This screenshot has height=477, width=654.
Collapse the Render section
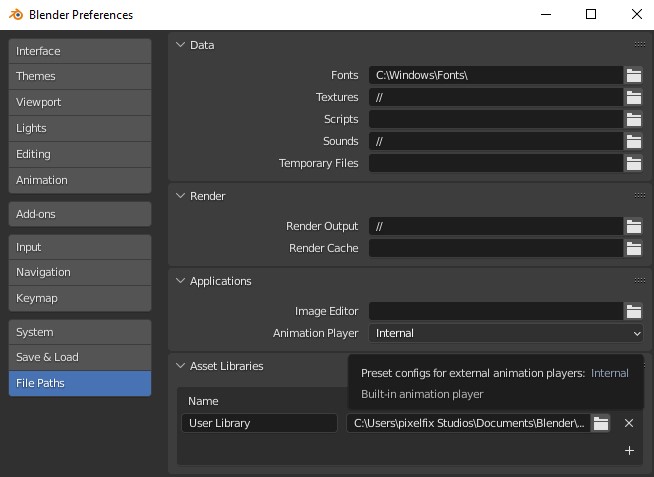(181, 196)
